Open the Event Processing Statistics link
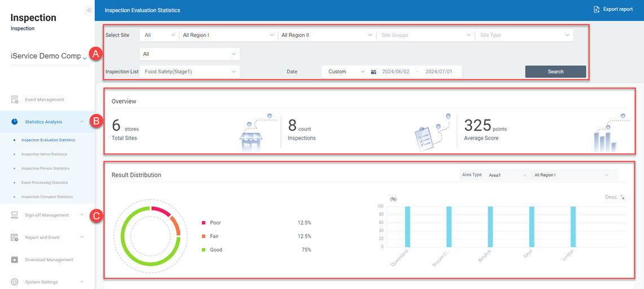644x289 pixels. (45, 183)
